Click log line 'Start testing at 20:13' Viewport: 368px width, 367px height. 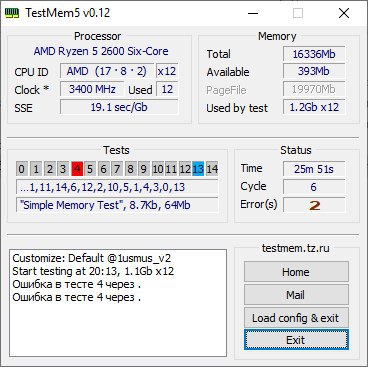93,271
